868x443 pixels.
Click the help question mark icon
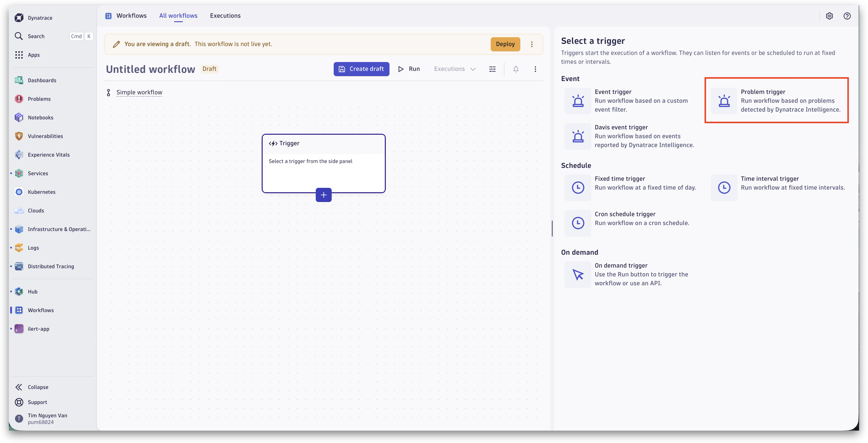pos(847,16)
